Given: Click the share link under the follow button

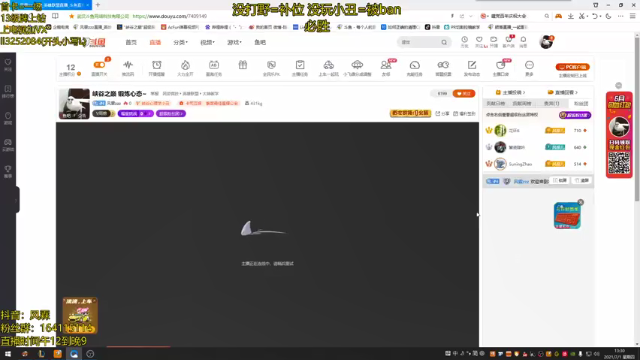Looking at the screenshot, I should pyautogui.click(x=442, y=114).
